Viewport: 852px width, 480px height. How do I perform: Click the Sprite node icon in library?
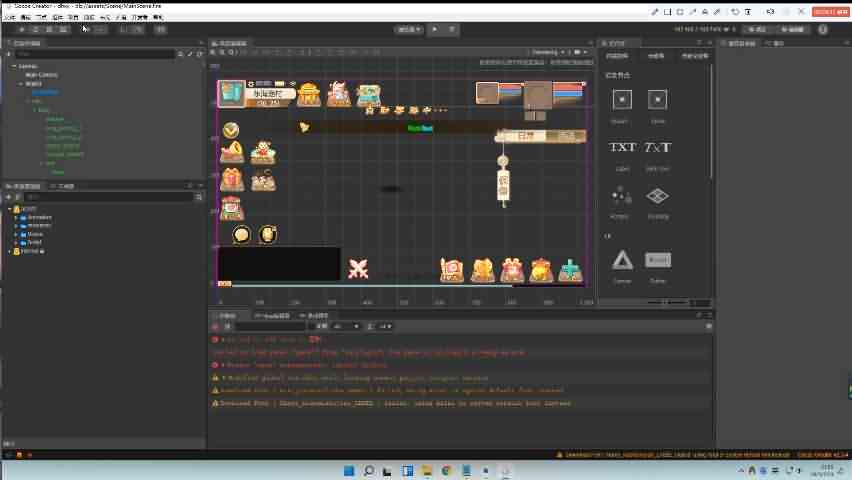coord(622,99)
